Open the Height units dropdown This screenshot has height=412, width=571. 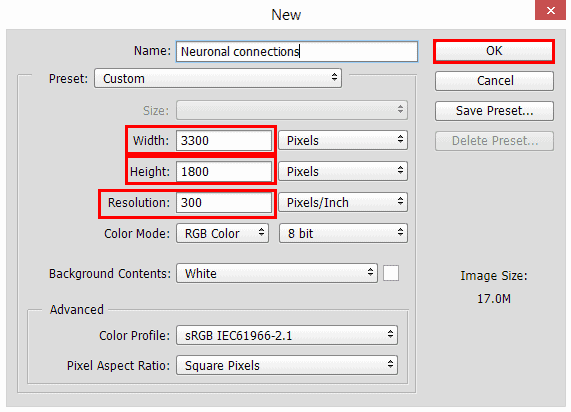343,172
